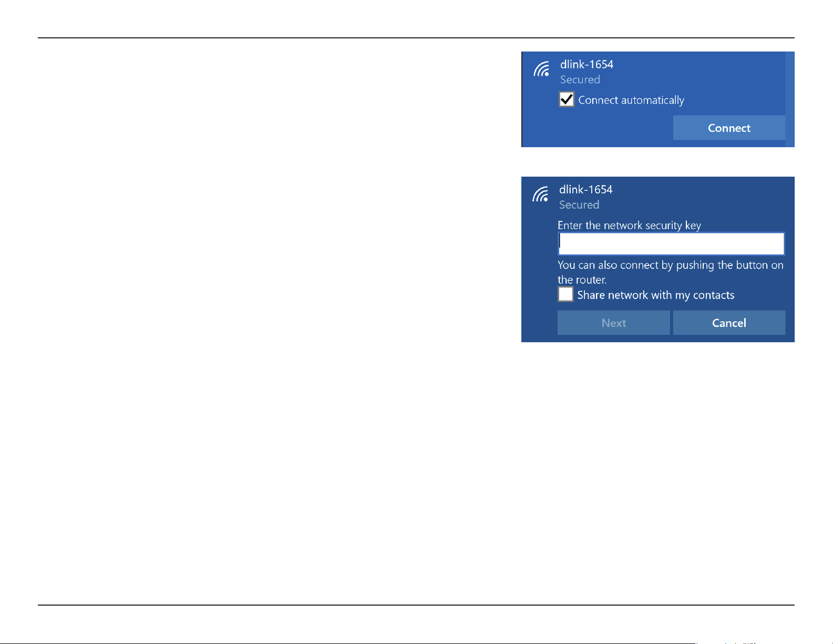Click the 'pushing the button on the router' hint
The width and height of the screenshot is (833, 644).
[x=671, y=272]
